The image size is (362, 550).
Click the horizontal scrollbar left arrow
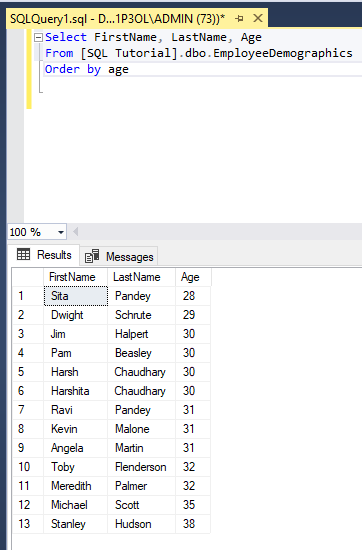75,232
